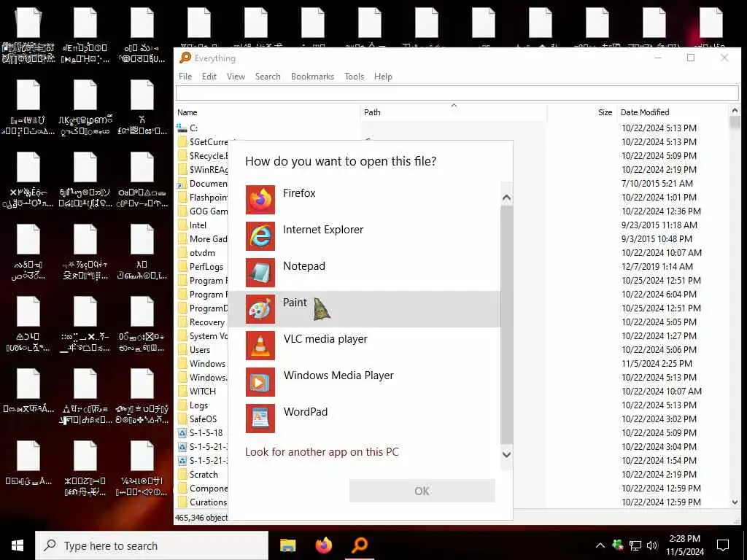This screenshot has width=747, height=560.
Task: Click date 9/23/2015 11:18 AM
Action: coord(659,225)
